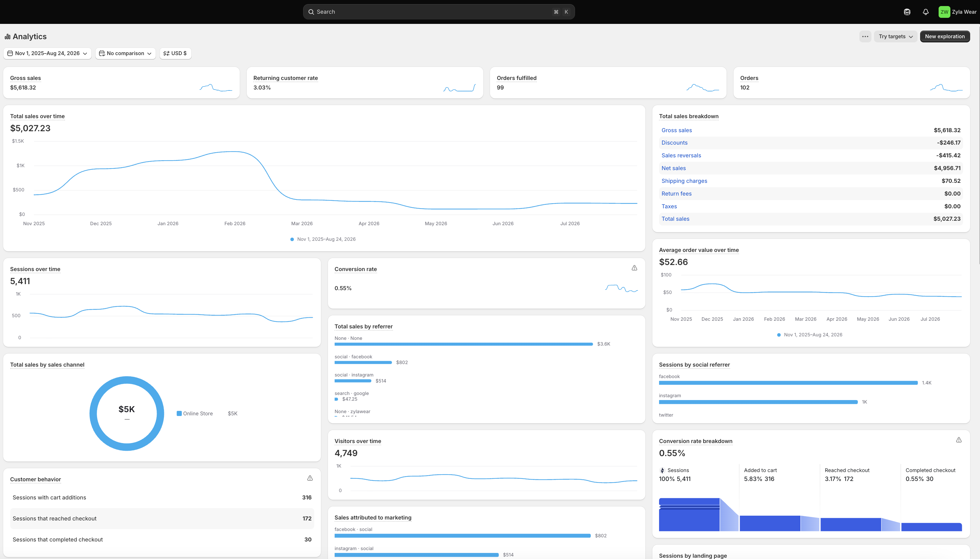The width and height of the screenshot is (980, 559).
Task: Open the Discounts link in sales breakdown
Action: click(674, 143)
